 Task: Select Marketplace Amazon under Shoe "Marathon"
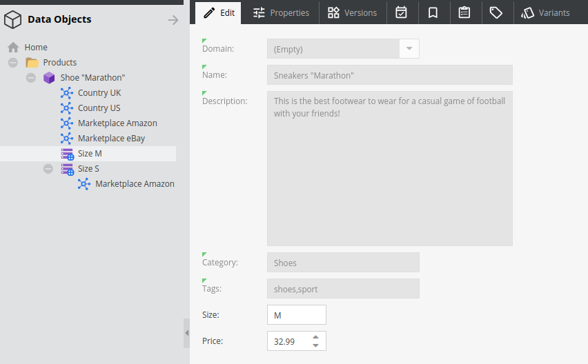click(117, 123)
